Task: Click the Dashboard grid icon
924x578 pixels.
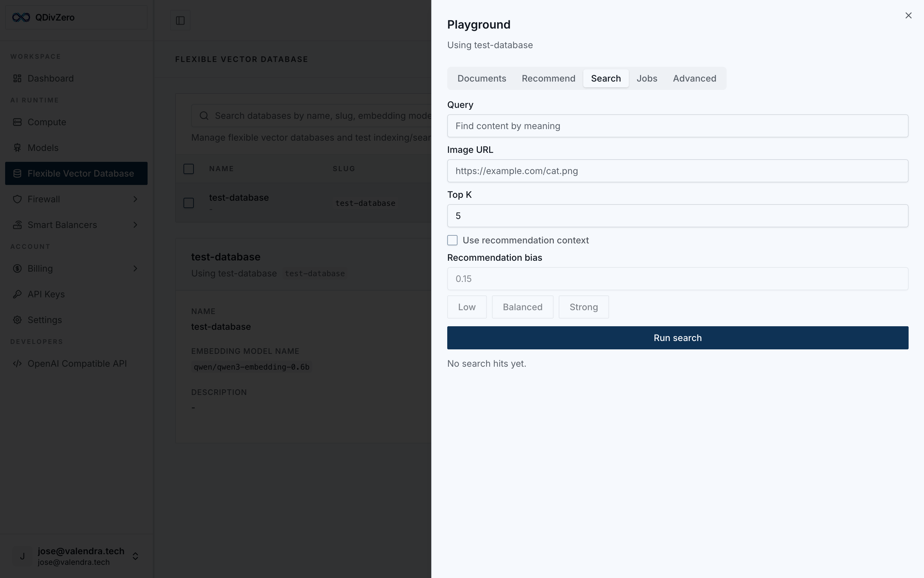Action: (x=17, y=78)
